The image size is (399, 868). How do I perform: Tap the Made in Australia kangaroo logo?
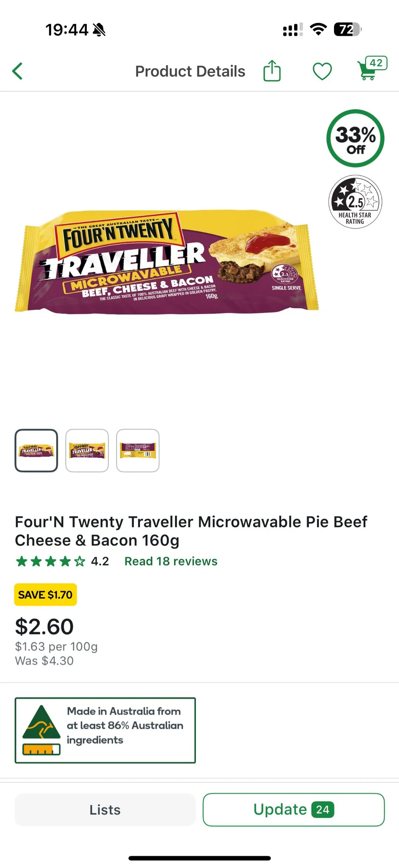pos(41,730)
